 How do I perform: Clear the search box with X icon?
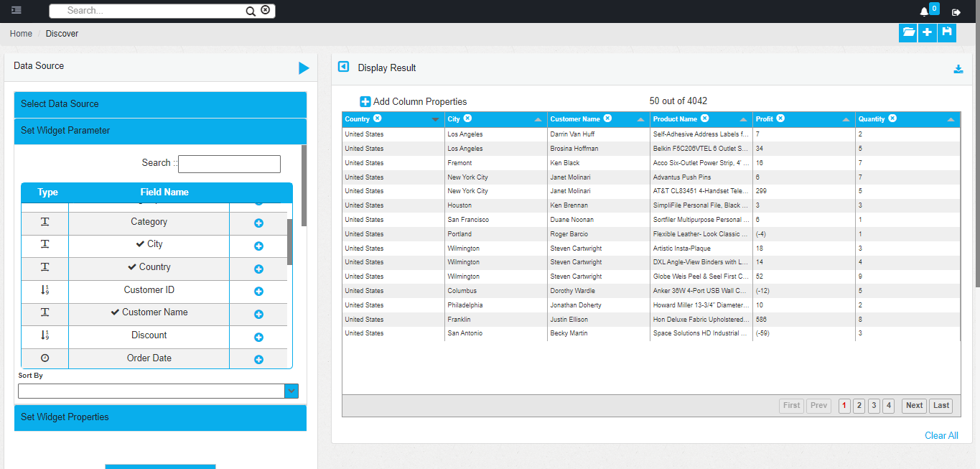pyautogui.click(x=266, y=10)
